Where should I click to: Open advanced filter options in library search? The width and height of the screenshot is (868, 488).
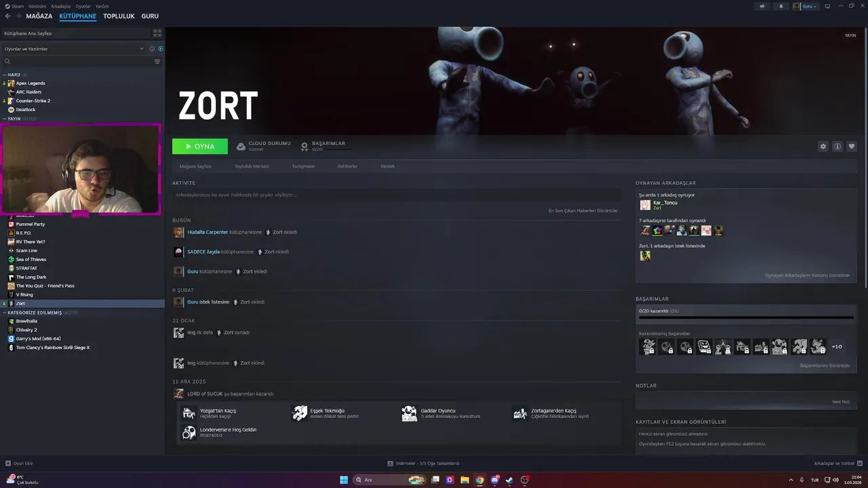click(157, 62)
